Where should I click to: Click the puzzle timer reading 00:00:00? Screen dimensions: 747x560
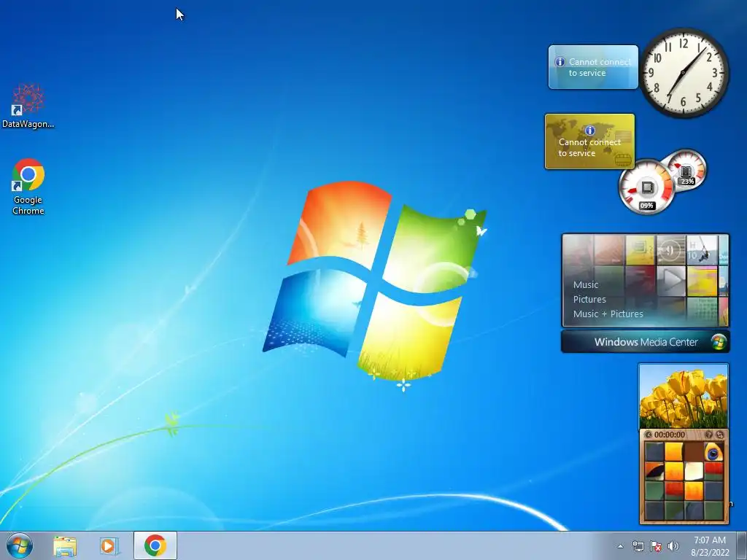pos(670,435)
